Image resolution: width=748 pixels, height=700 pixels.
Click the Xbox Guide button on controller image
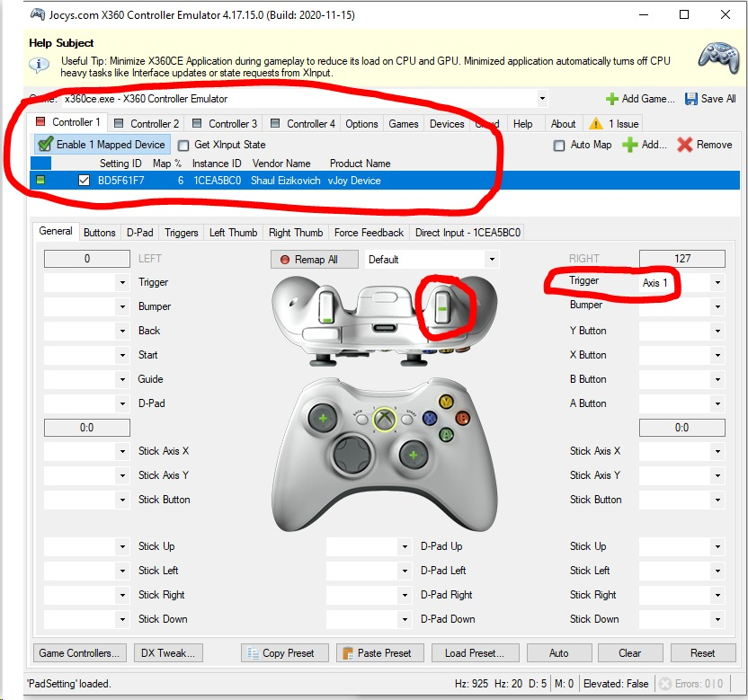(385, 419)
